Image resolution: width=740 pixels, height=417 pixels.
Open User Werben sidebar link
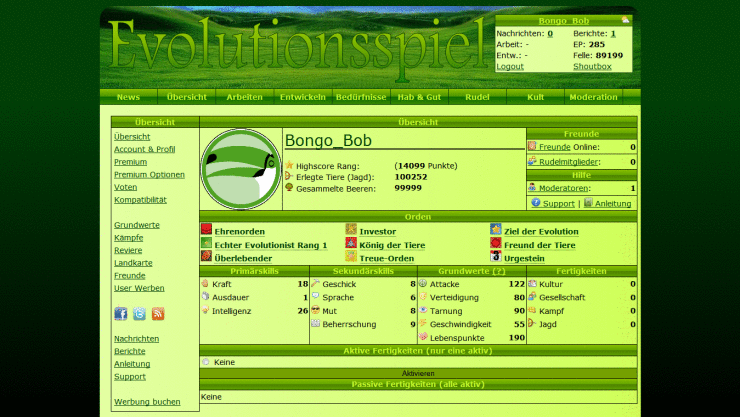139,288
